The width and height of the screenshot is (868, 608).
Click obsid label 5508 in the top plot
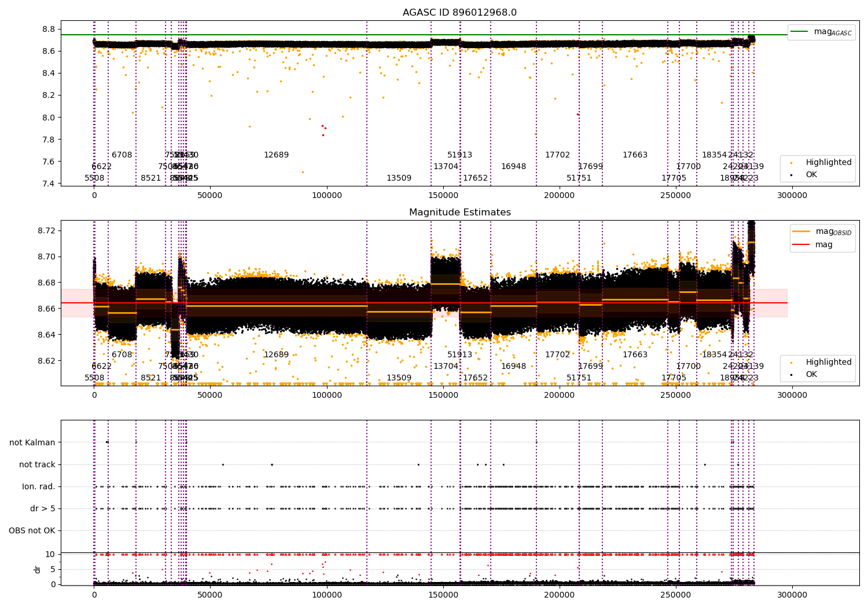point(94,178)
